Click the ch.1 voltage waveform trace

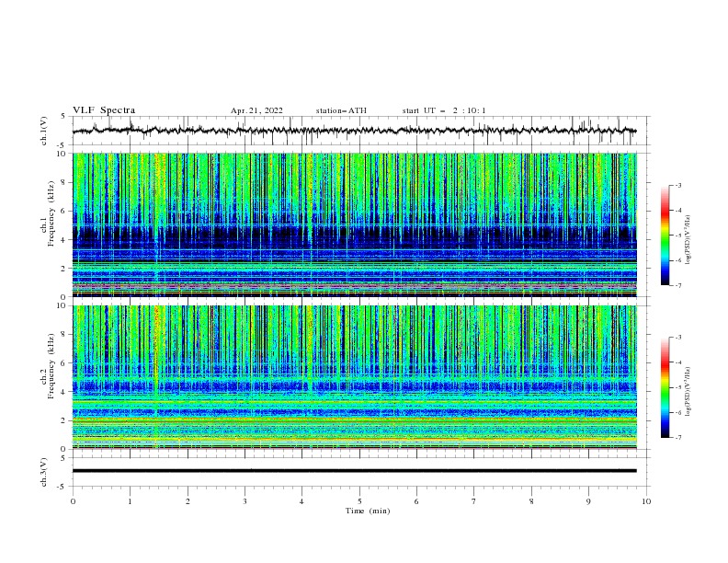(354, 131)
